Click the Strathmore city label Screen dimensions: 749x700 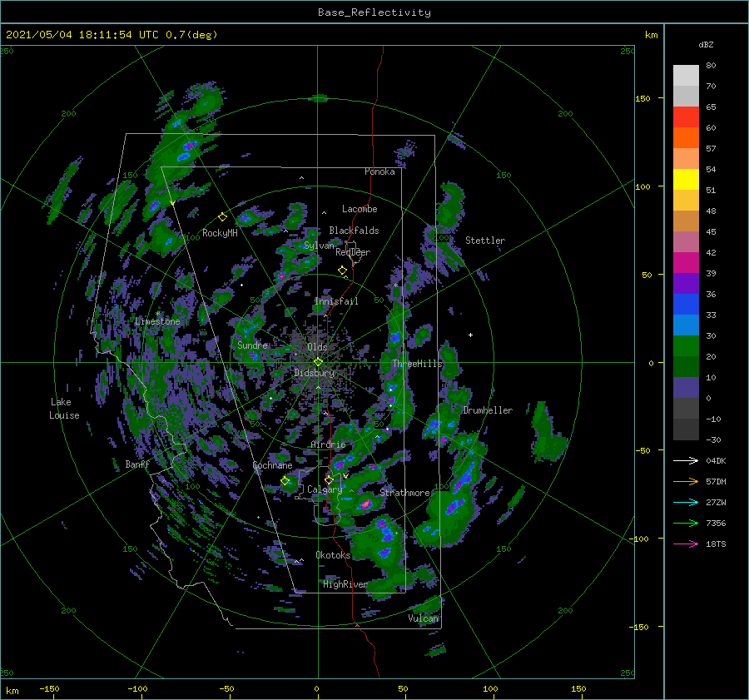coord(404,492)
